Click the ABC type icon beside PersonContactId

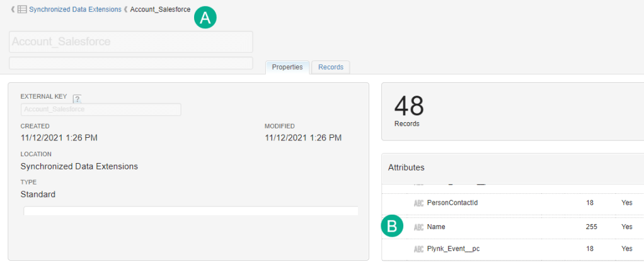[418, 203]
